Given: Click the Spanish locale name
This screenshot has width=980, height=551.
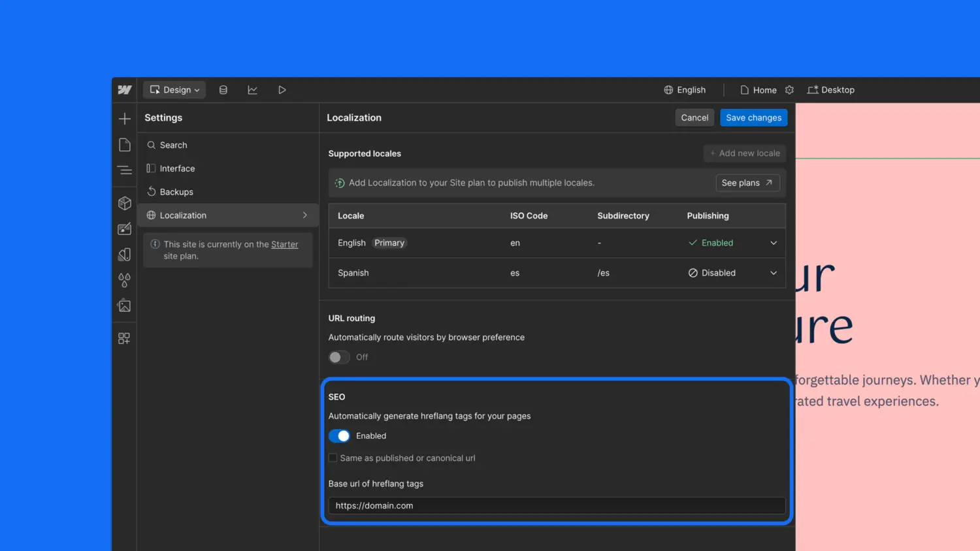Looking at the screenshot, I should 353,273.
